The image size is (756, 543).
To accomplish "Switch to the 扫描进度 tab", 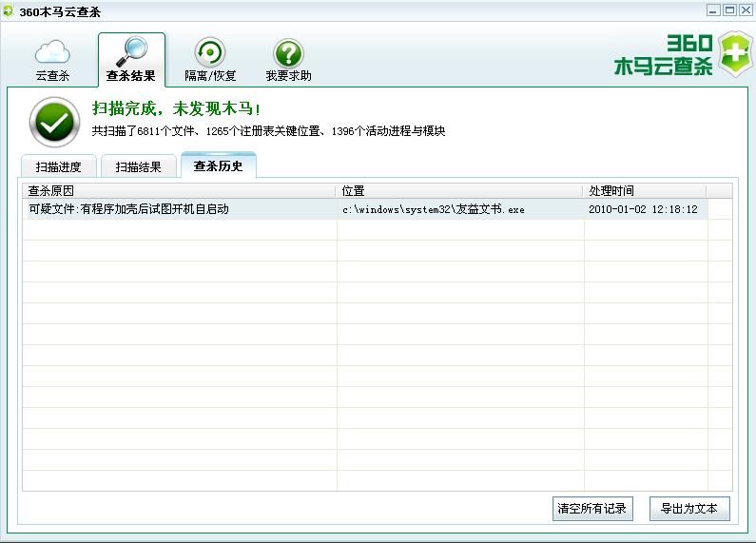I will click(59, 166).
